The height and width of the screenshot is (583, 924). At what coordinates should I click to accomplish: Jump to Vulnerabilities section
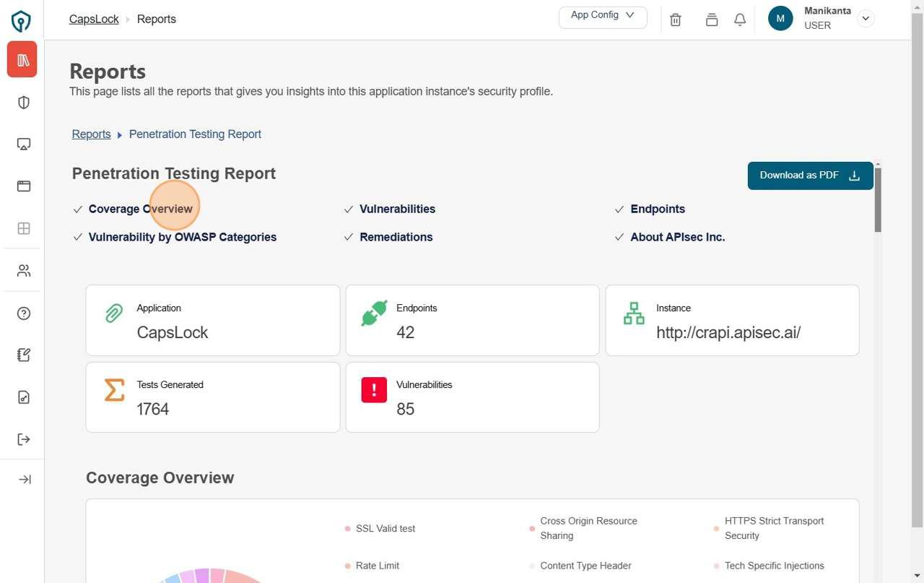point(397,210)
